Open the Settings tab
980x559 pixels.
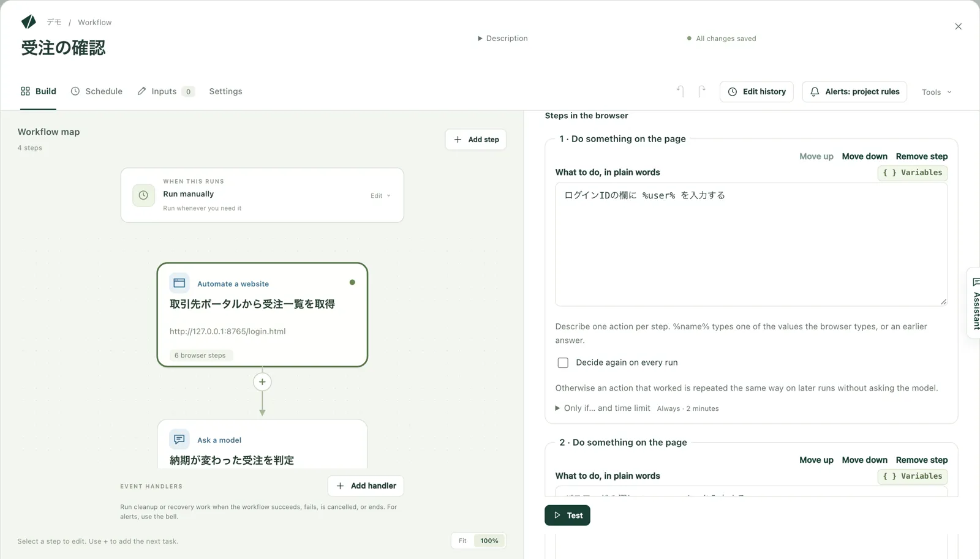tap(225, 91)
